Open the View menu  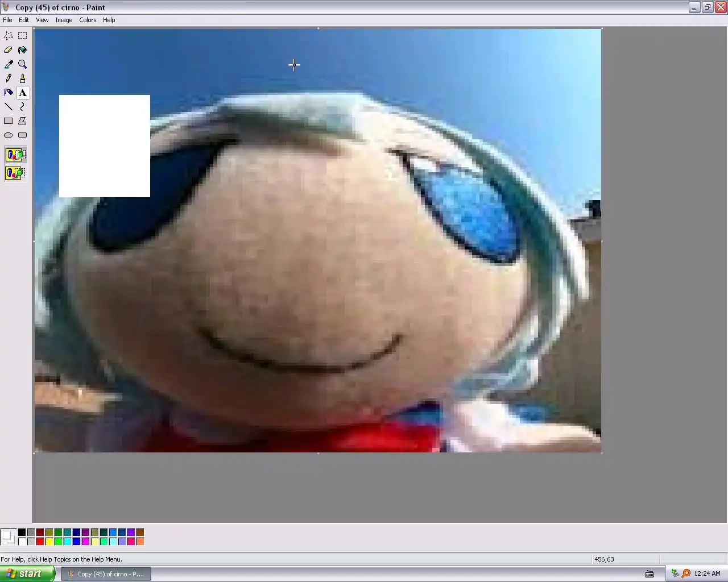42,20
